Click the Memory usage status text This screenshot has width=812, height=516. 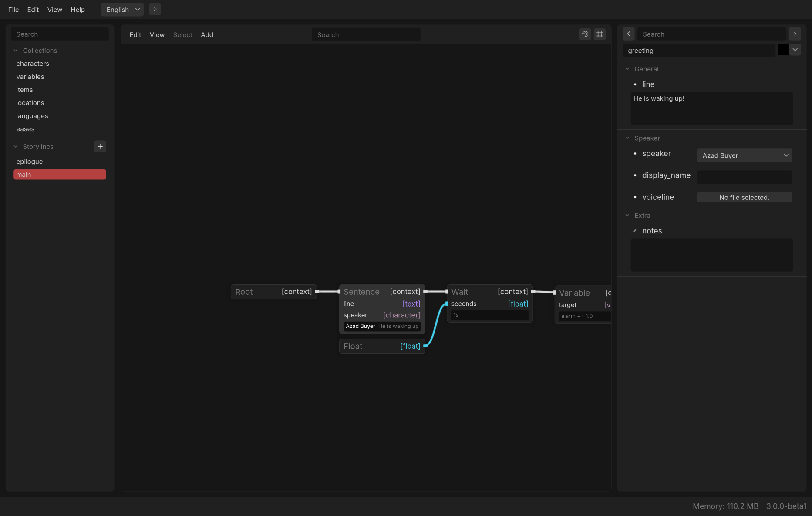pos(725,506)
